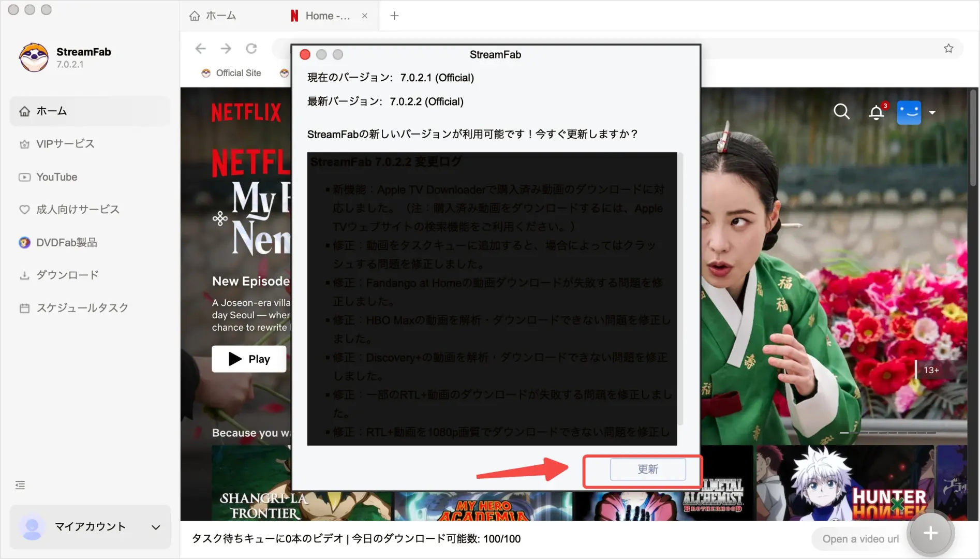Viewport: 980px width, 559px height.
Task: Open Netflix search magnifier icon
Action: coord(842,111)
